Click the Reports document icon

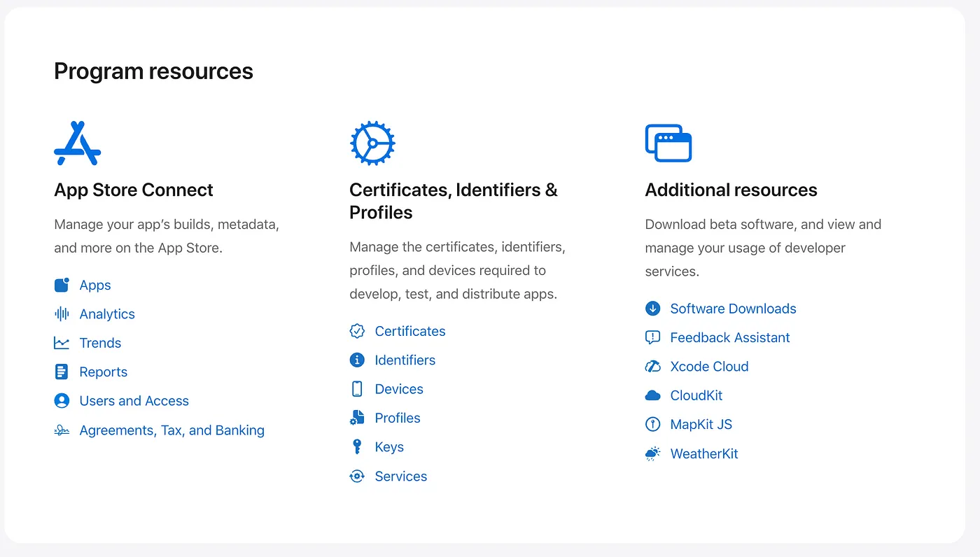[62, 372]
